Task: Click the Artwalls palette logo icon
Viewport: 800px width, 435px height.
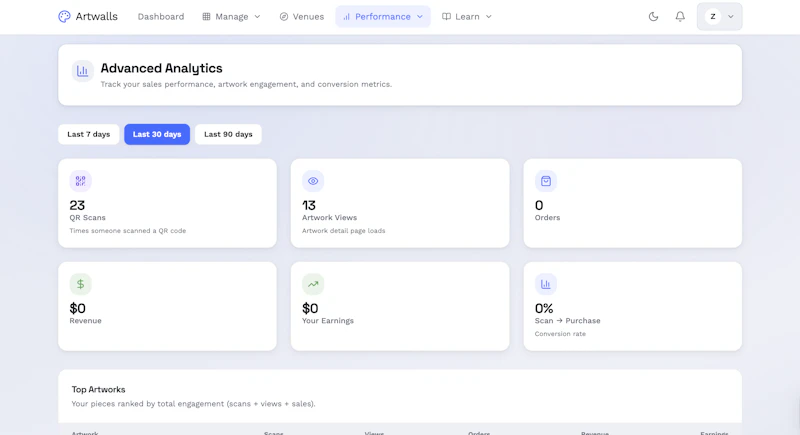Action: 64,16
